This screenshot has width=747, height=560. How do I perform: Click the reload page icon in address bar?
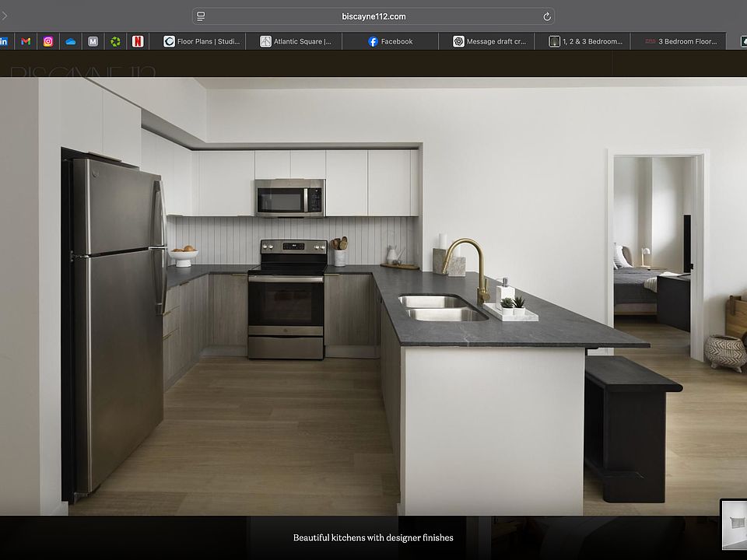coord(547,16)
